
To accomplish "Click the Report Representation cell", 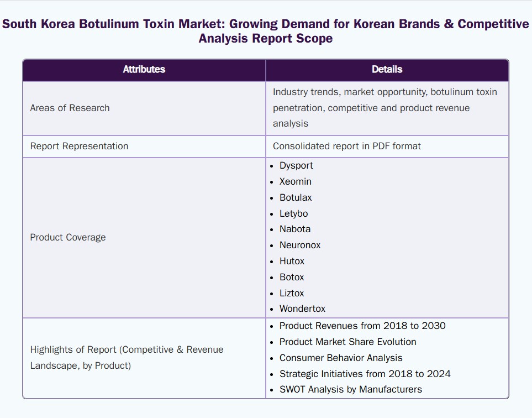I will click(x=79, y=146).
